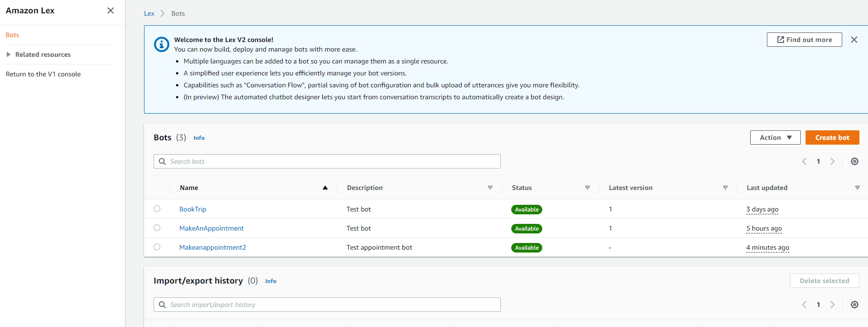868x327 pixels.
Task: Select the BookTrip bot radio button
Action: pyautogui.click(x=157, y=209)
